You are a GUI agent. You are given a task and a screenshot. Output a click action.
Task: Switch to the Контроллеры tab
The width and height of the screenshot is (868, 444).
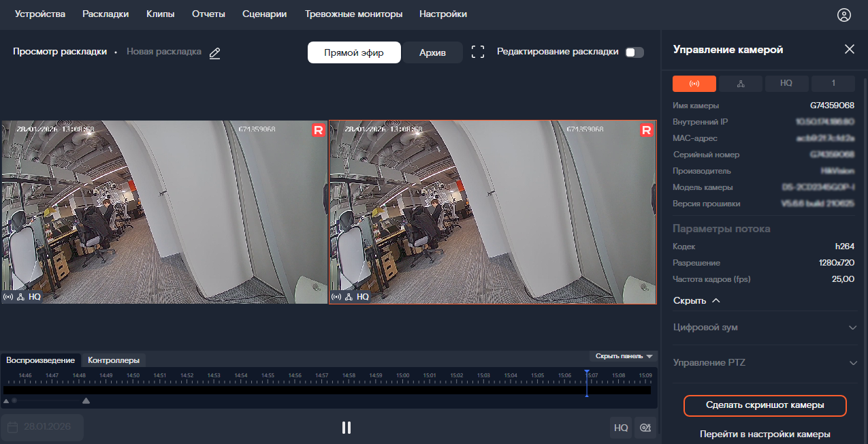(114, 360)
